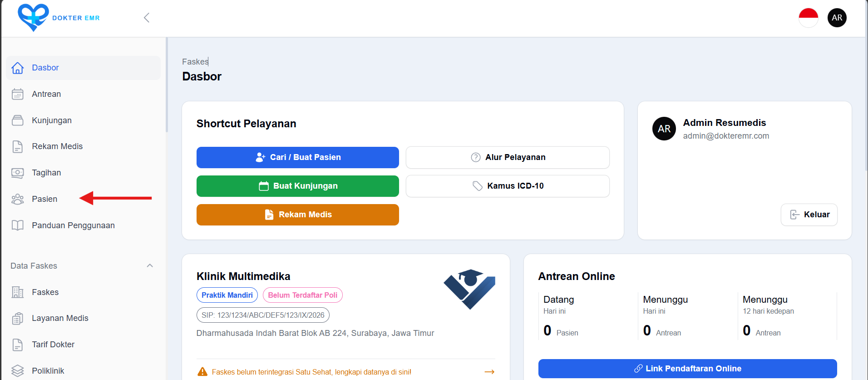Click the orange Rekam Medis shortcut button

298,215
